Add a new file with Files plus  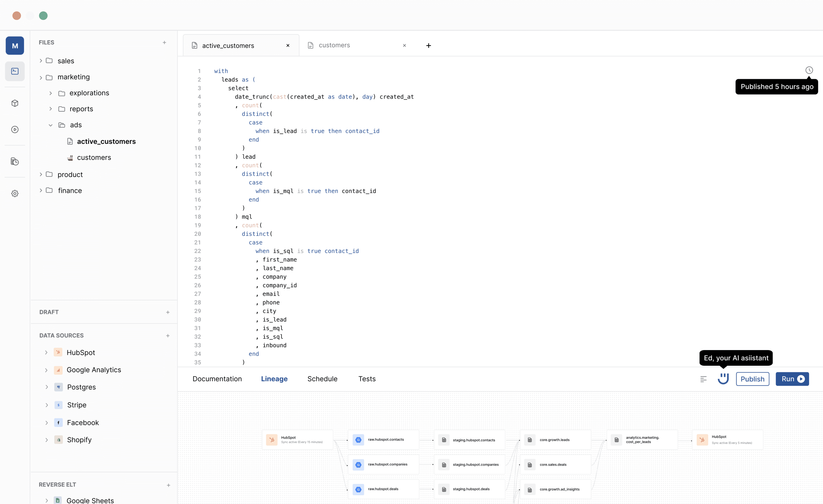click(x=164, y=42)
